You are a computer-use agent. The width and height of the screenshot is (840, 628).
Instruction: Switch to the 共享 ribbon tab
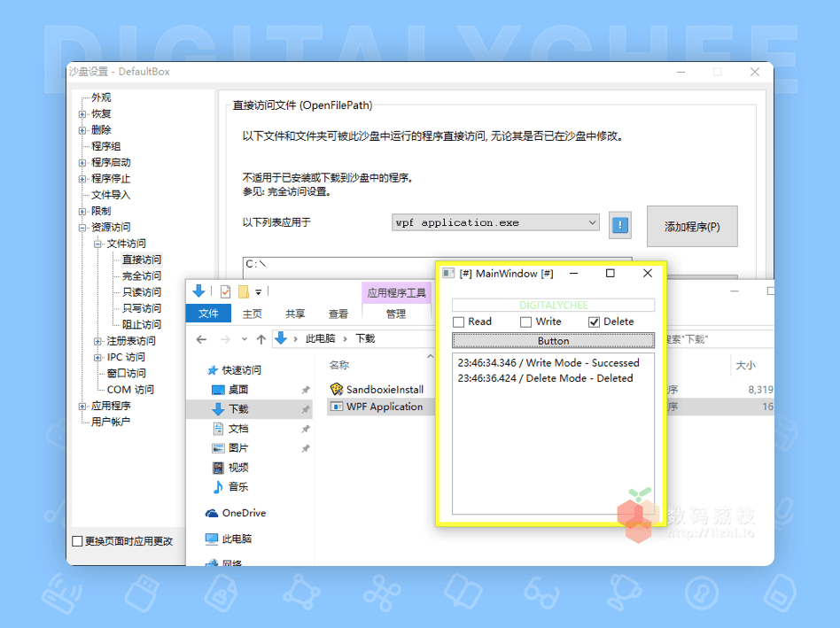[x=295, y=314]
